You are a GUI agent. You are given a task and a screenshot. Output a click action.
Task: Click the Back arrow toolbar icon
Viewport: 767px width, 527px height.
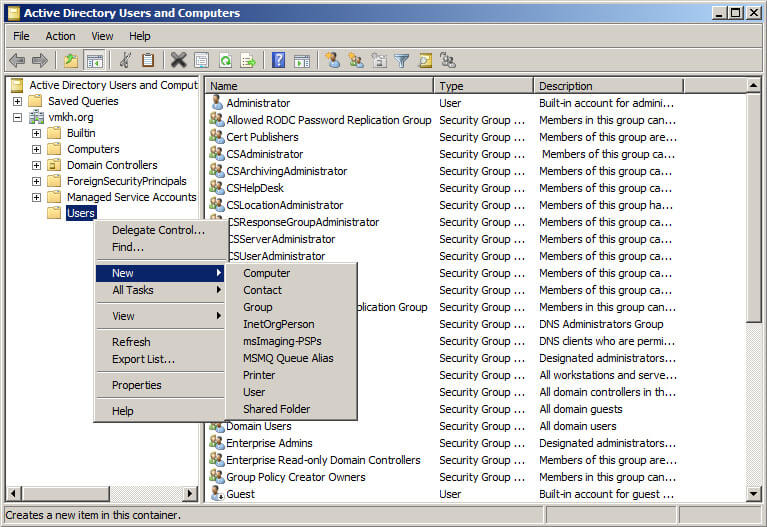point(17,60)
